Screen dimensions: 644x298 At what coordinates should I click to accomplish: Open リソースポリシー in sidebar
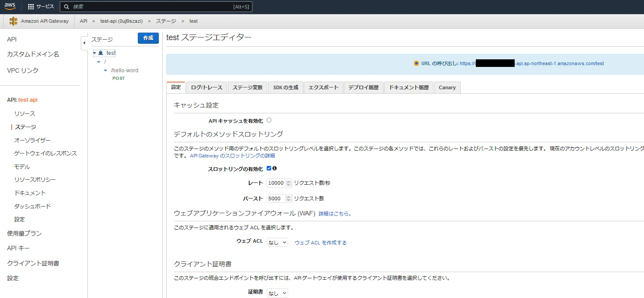[35, 180]
